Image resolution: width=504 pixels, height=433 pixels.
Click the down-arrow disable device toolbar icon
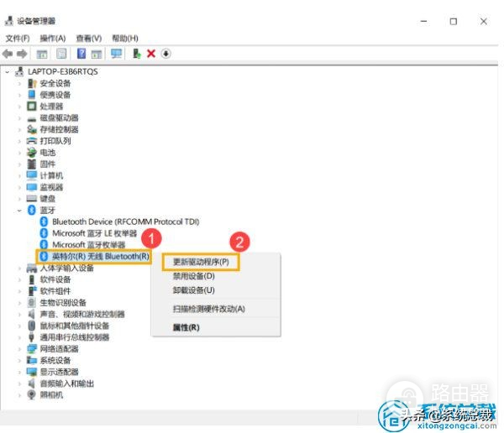pos(165,54)
